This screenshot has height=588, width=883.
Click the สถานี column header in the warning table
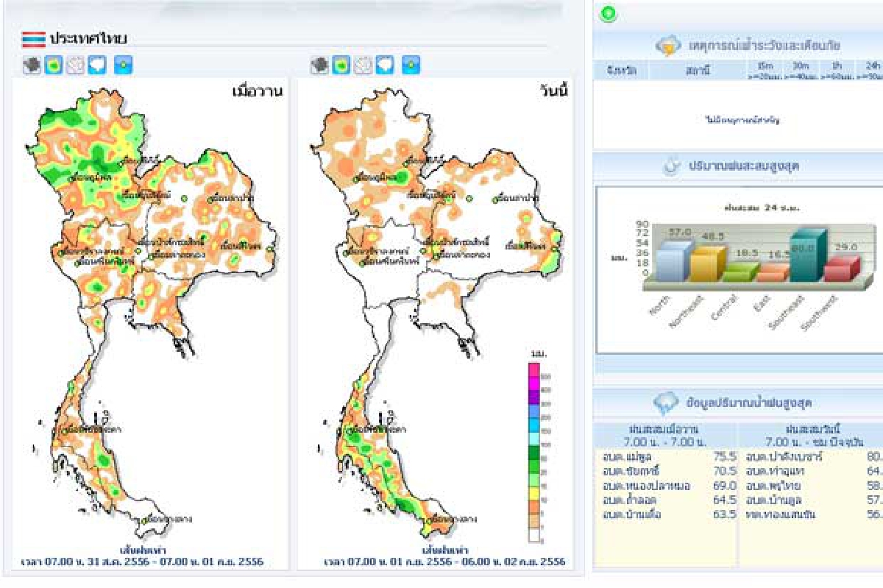(696, 71)
